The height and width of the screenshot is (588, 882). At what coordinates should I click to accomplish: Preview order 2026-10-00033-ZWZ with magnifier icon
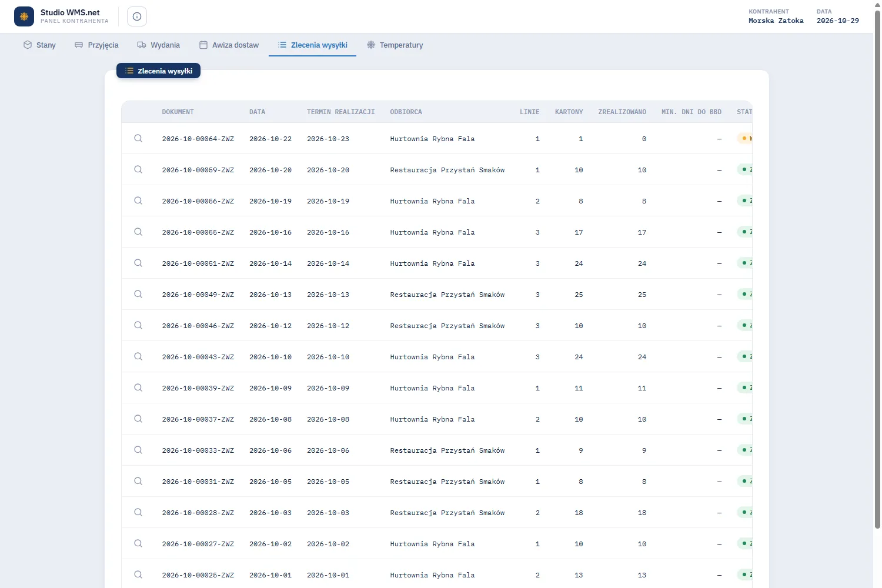pos(138,450)
